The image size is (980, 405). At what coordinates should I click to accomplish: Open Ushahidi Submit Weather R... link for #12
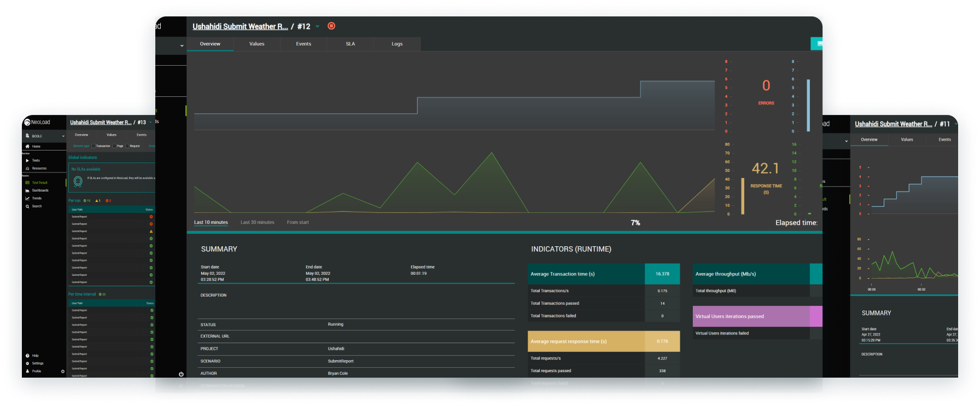coord(240,26)
